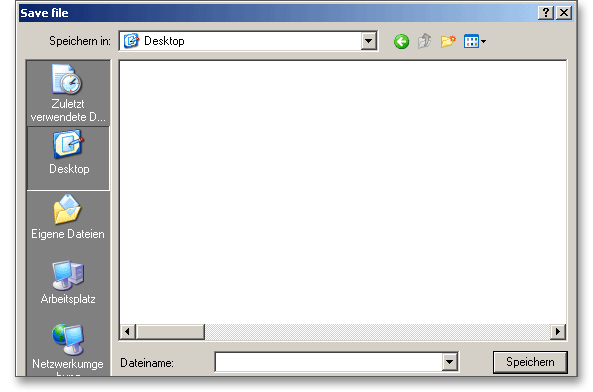
Task: Click the horizontal scrollbar left arrow
Action: (x=127, y=332)
